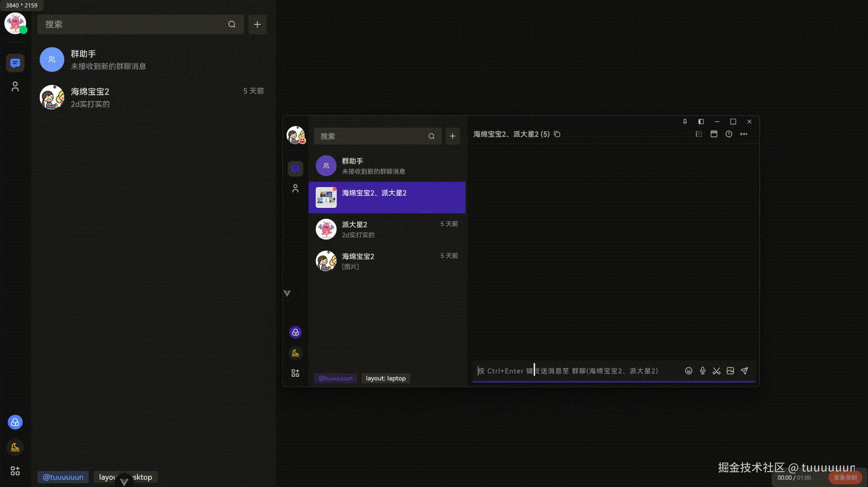Take a screenshot using the scissors icon

click(x=716, y=370)
